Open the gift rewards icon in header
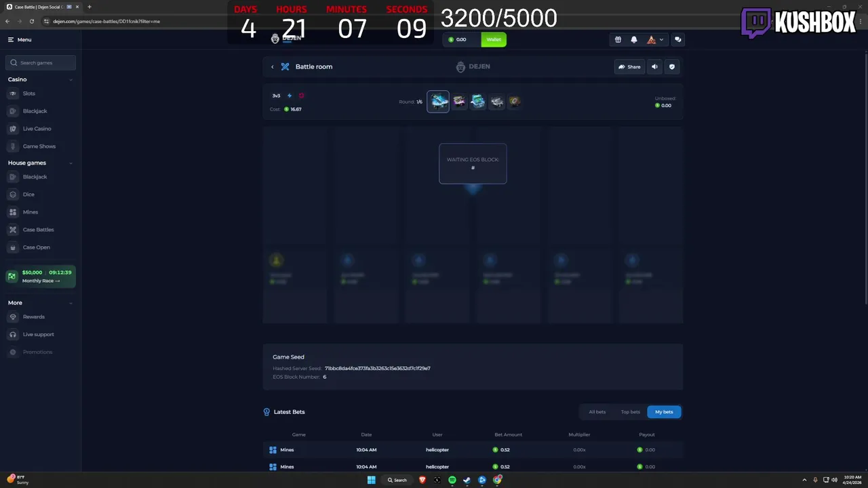Viewport: 868px width, 488px height. [x=618, y=39]
